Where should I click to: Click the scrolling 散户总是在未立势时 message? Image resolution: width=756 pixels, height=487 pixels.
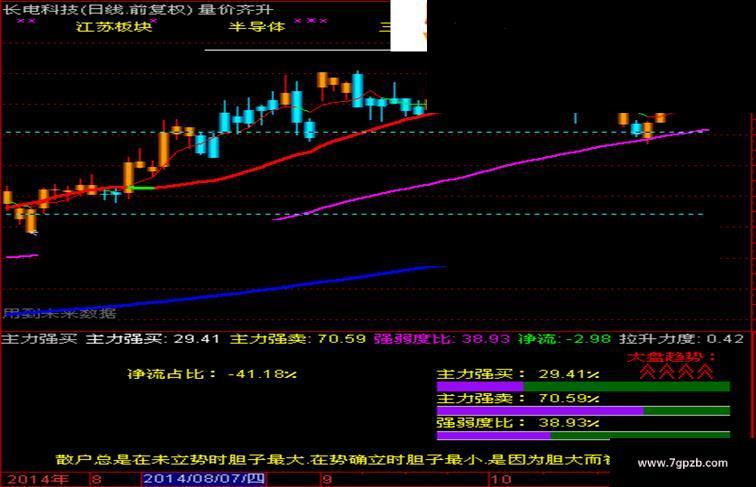333,459
